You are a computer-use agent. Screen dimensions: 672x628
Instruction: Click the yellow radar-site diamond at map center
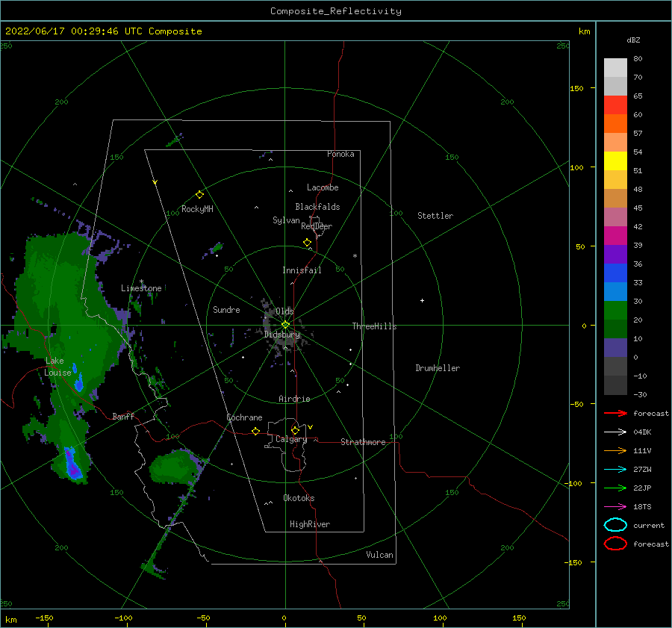285,325
